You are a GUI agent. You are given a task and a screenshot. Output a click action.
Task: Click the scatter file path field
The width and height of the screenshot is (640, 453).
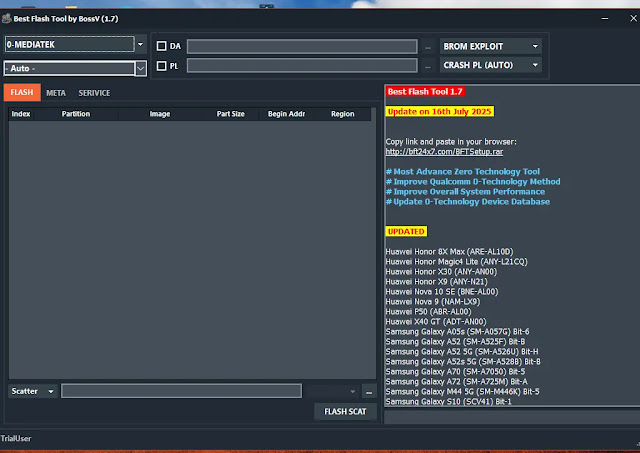coord(182,391)
